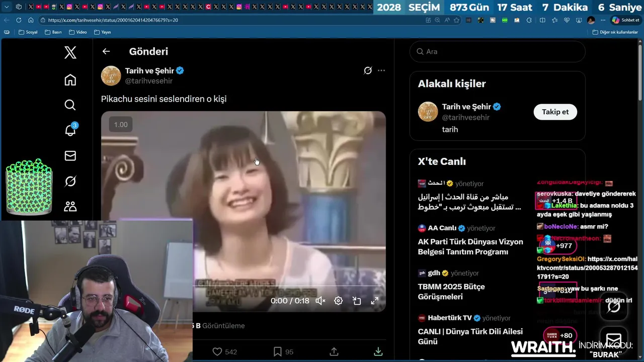The image size is (644, 362).
Task: Open the post's three-dot more menu
Action: pyautogui.click(x=381, y=71)
